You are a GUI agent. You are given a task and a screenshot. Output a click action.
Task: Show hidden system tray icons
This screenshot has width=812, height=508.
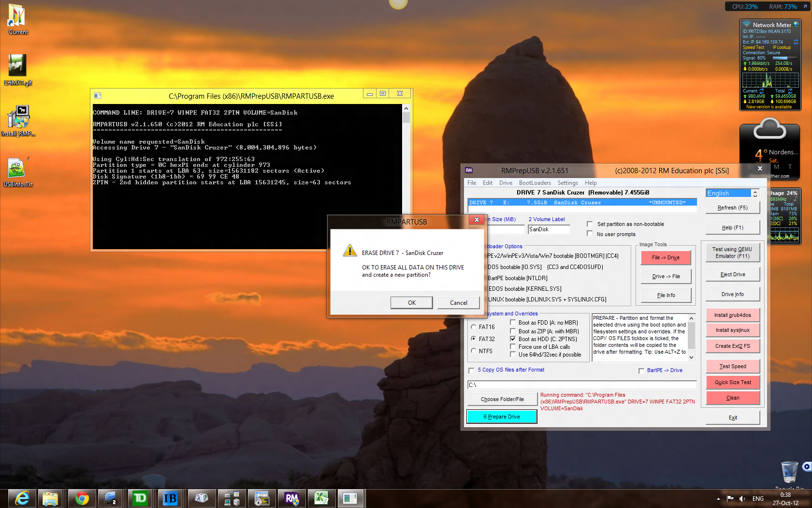[x=718, y=499]
